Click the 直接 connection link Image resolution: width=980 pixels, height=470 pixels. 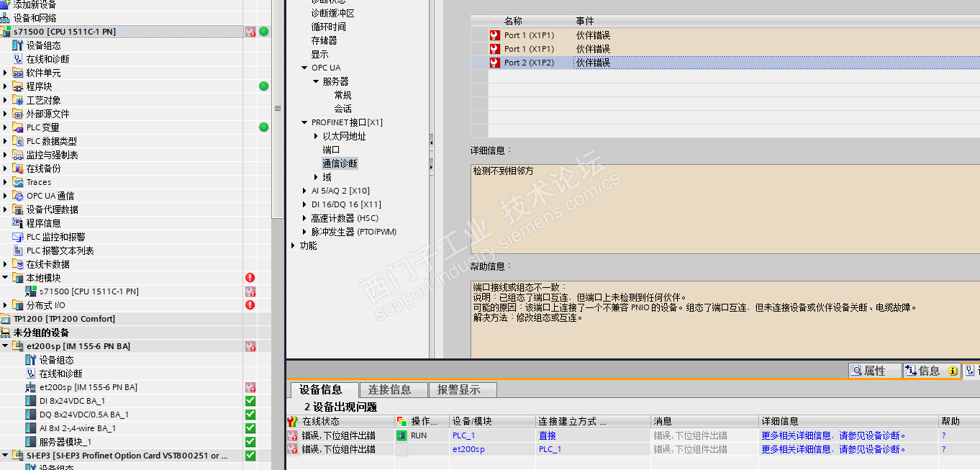pyautogui.click(x=548, y=435)
